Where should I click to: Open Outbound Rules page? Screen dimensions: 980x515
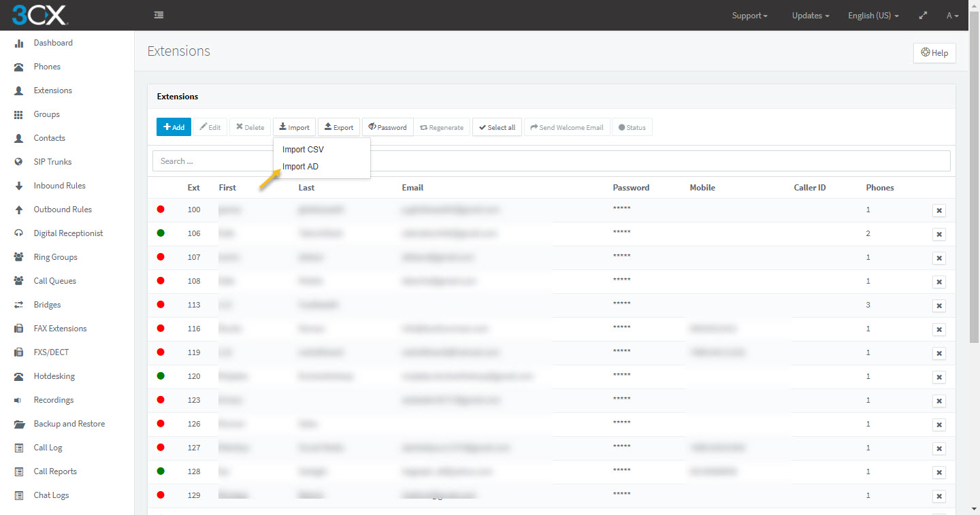(x=63, y=210)
